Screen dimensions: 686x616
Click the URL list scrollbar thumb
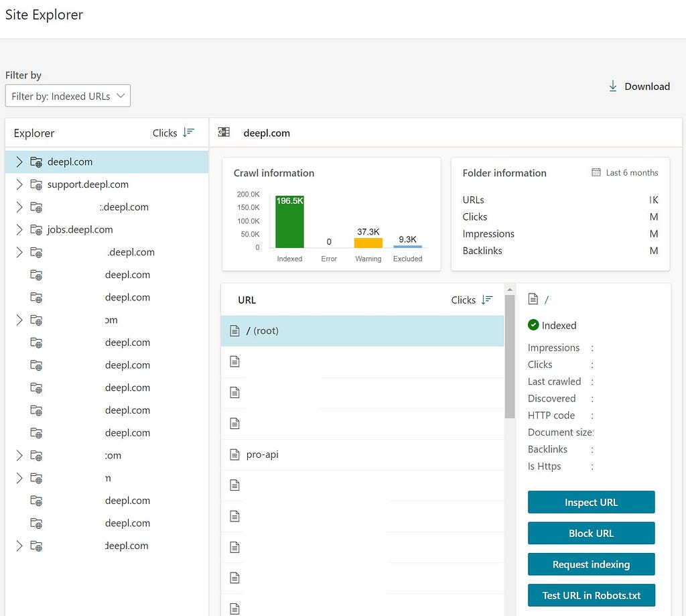click(x=510, y=357)
